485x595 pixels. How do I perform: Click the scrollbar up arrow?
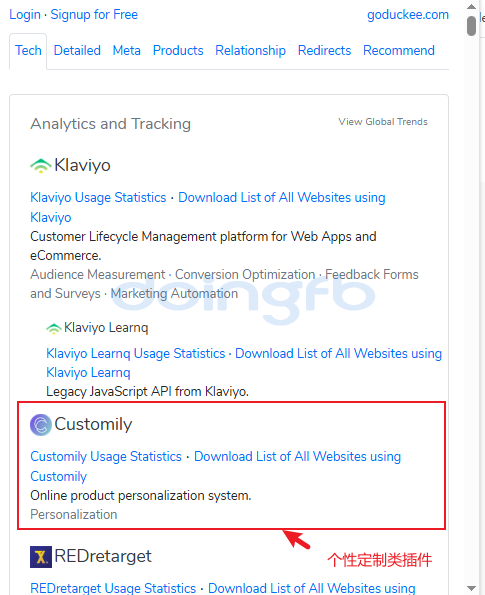click(x=471, y=6)
